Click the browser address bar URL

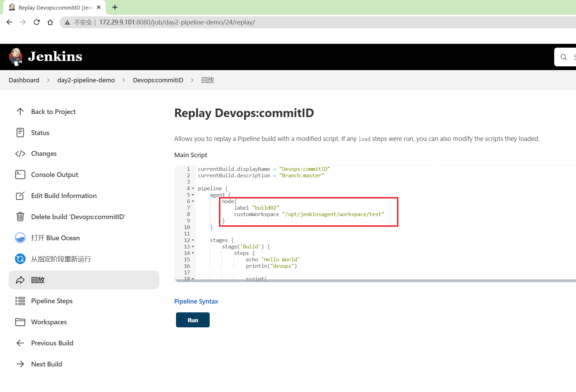click(x=177, y=22)
